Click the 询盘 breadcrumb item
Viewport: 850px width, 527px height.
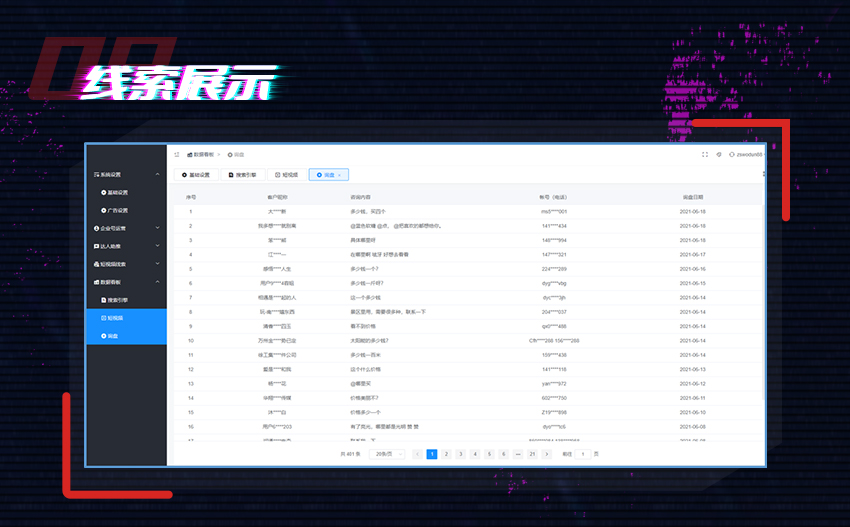pos(236,155)
